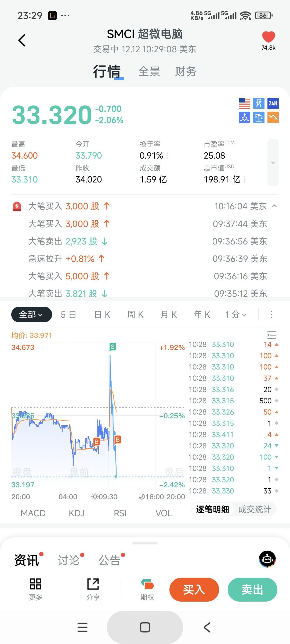Open the 全部 session dropdown
The height and width of the screenshot is (644, 290).
tap(31, 314)
